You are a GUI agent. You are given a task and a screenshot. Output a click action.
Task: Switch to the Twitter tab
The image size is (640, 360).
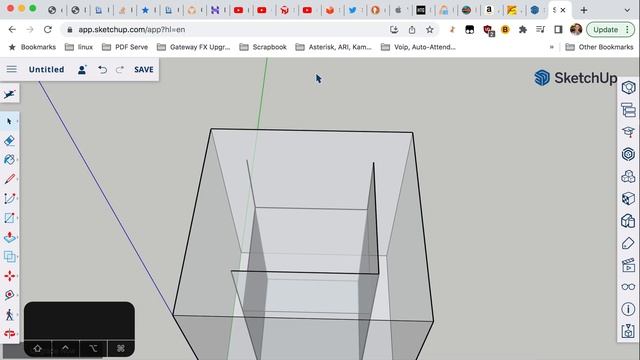[x=352, y=10]
